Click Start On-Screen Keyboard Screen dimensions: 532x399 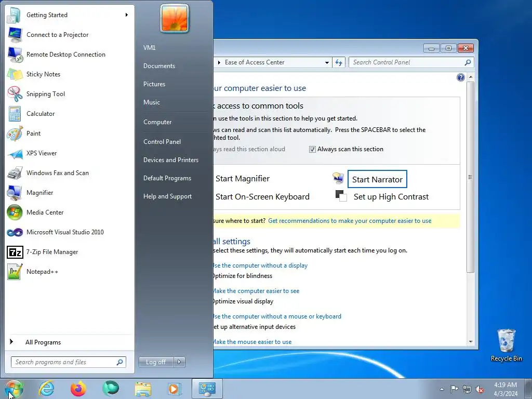coord(262,197)
